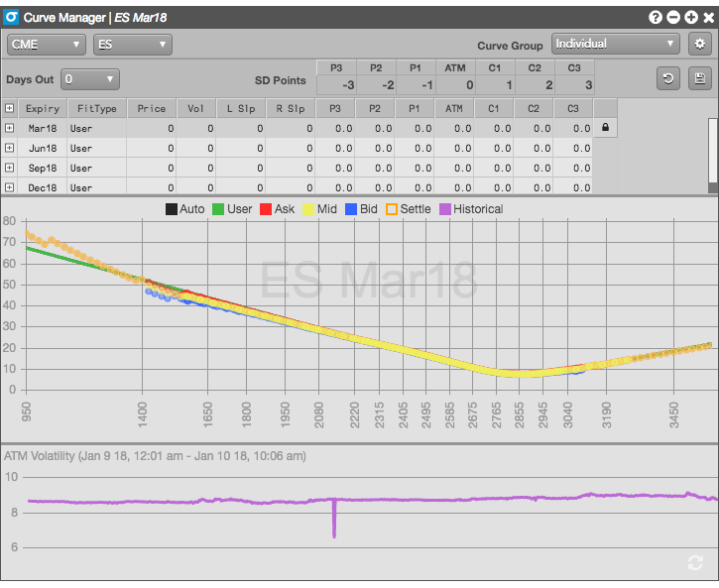Click the L Slp column header
Screen dimensions: 719x588
[241, 109]
